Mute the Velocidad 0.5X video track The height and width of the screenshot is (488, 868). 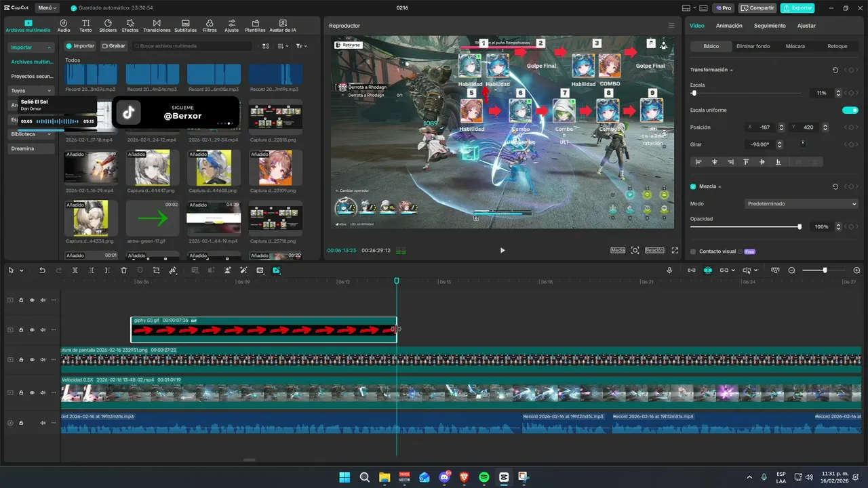(x=43, y=392)
